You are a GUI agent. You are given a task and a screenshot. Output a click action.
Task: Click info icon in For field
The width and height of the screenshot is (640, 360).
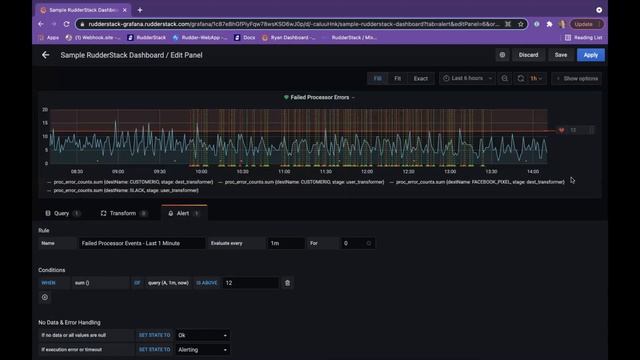369,243
